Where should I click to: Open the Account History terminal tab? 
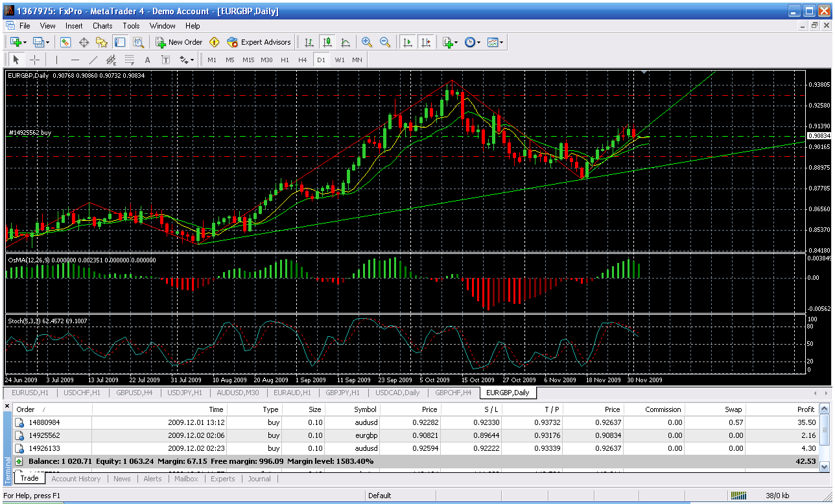point(76,479)
